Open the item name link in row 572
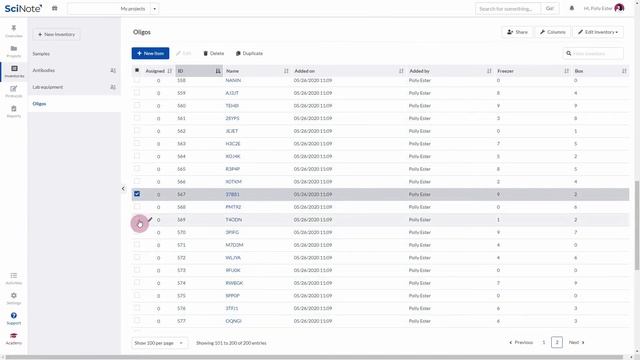This screenshot has width=640, height=360. [x=233, y=258]
